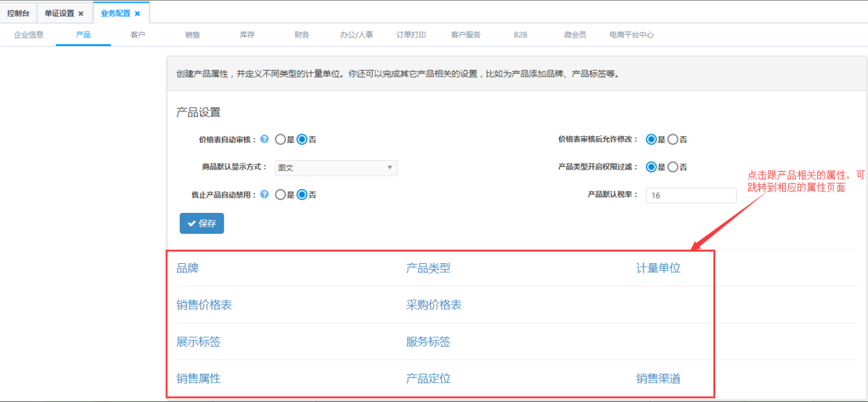Select 是 for 价格表自动审核
Viewport: 868px width, 402px height.
280,139
